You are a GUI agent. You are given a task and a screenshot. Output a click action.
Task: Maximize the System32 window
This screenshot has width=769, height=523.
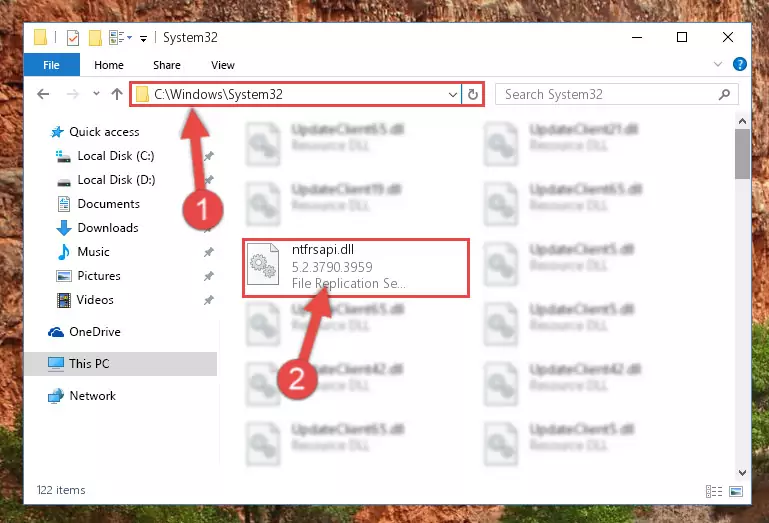click(x=682, y=37)
